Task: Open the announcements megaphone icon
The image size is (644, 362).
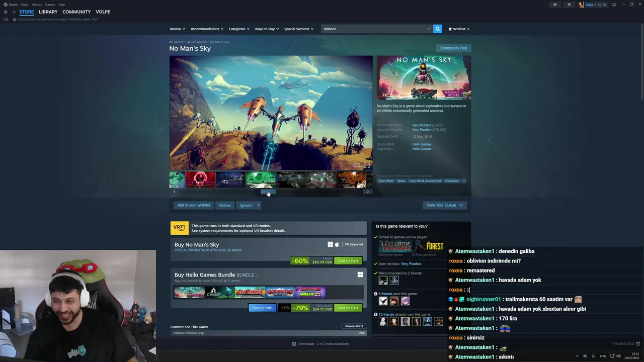Action: [555, 5]
